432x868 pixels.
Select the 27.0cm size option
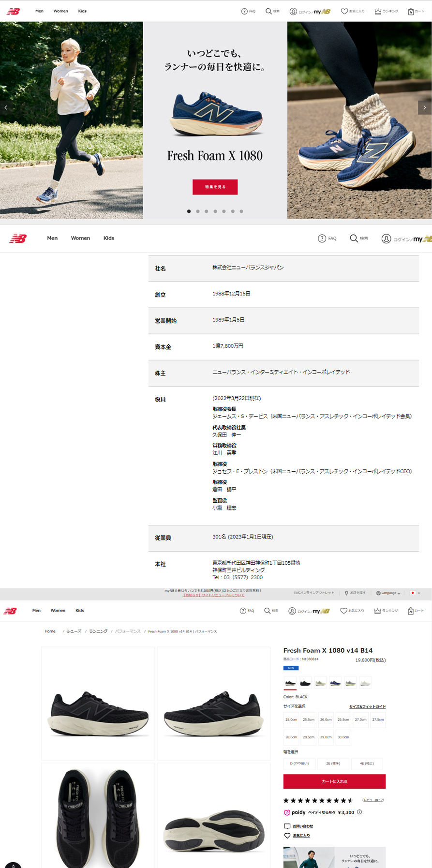click(360, 719)
